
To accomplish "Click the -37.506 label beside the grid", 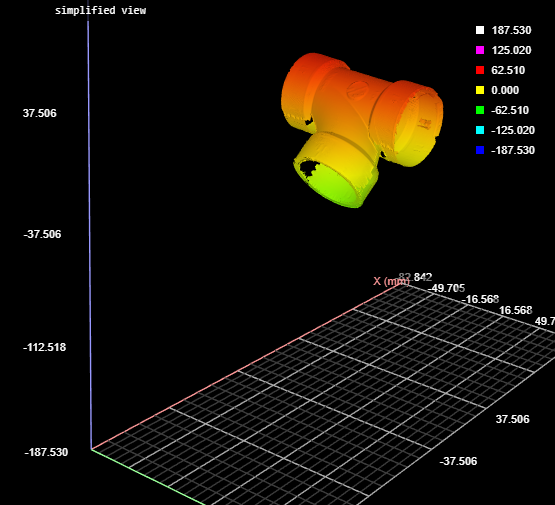I will pyautogui.click(x=458, y=461).
